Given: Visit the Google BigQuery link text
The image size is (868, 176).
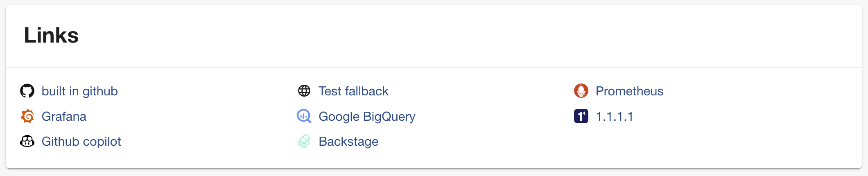Looking at the screenshot, I should 367,116.
